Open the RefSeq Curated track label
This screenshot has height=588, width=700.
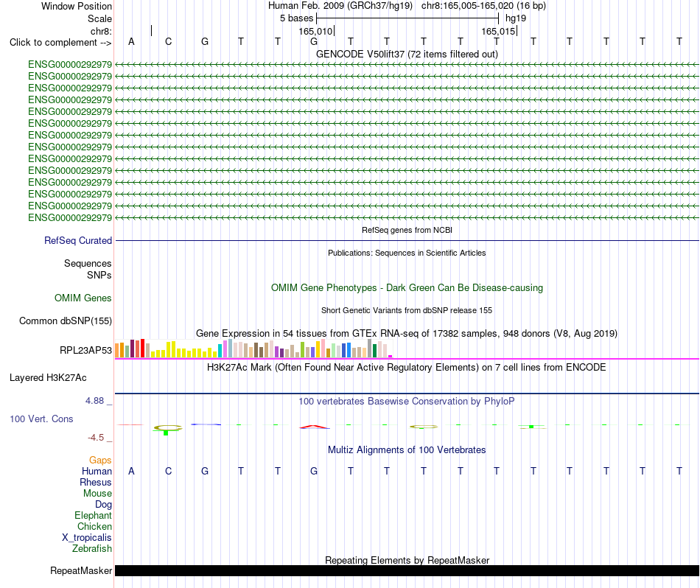(x=78, y=241)
